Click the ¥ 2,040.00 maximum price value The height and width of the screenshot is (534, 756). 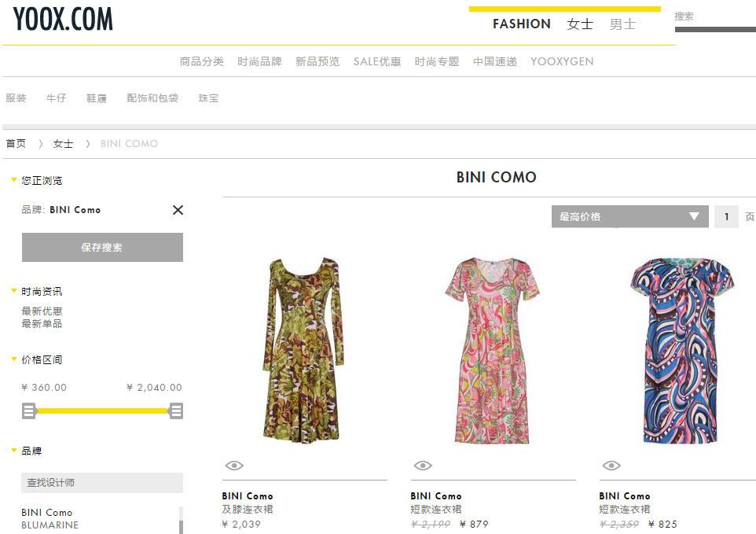pyautogui.click(x=154, y=388)
